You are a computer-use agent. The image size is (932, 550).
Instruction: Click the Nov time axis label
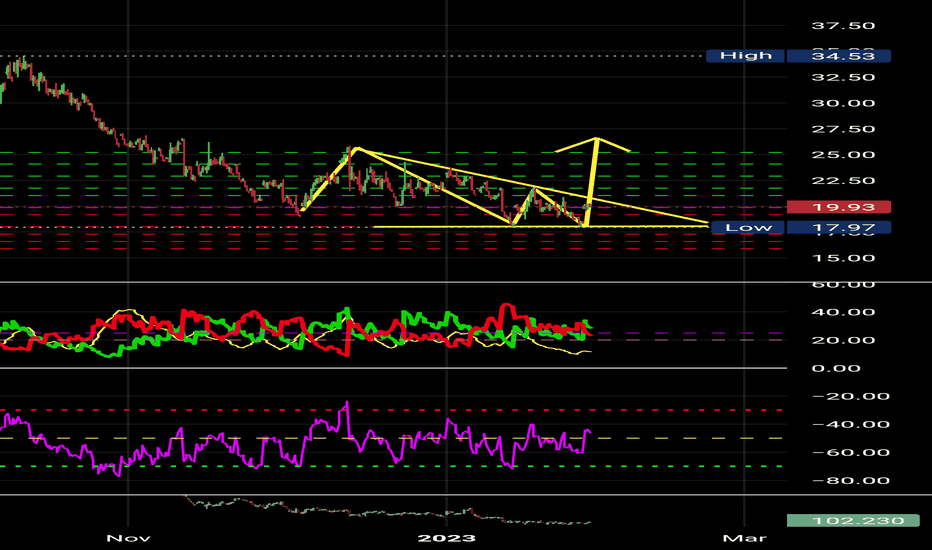point(128,538)
